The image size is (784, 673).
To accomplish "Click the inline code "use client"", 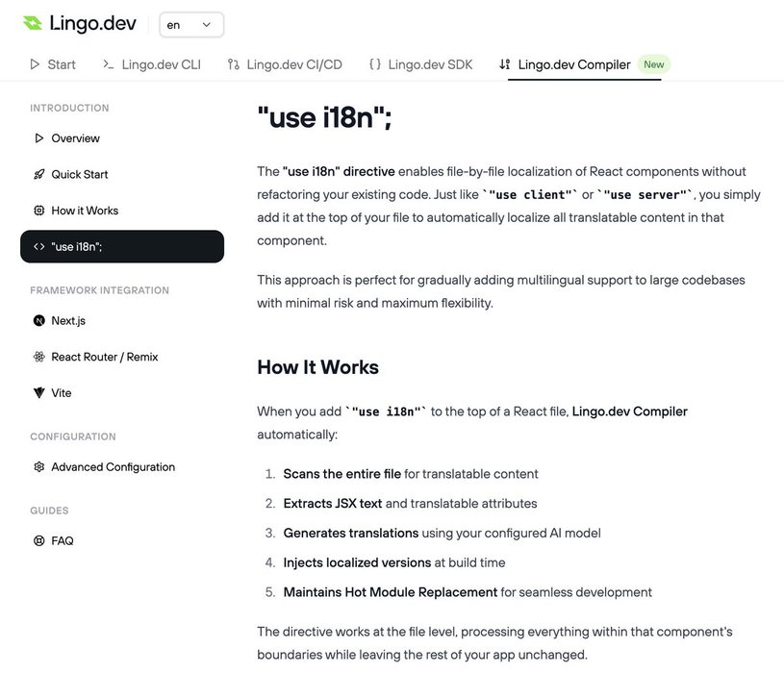I will click(x=530, y=195).
